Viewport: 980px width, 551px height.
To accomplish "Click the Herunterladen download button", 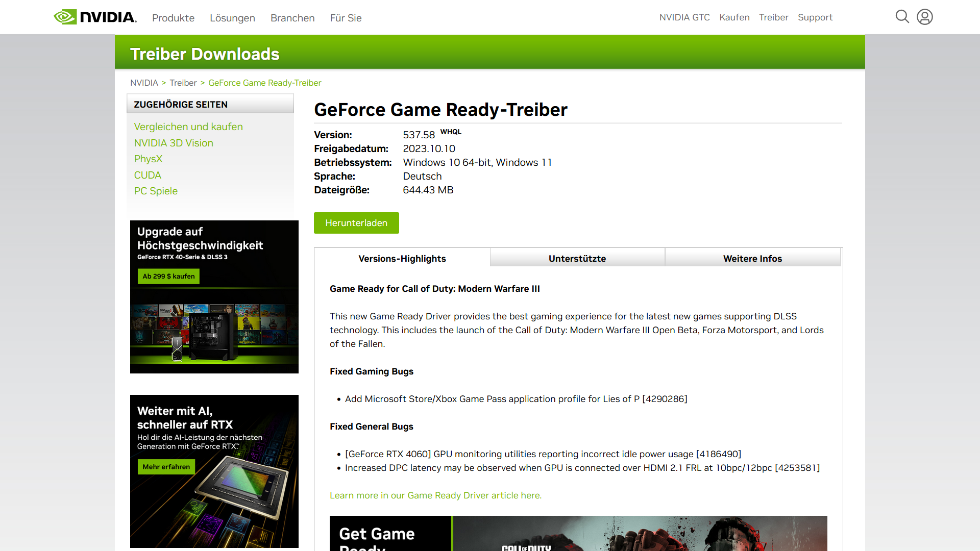I will pos(356,223).
